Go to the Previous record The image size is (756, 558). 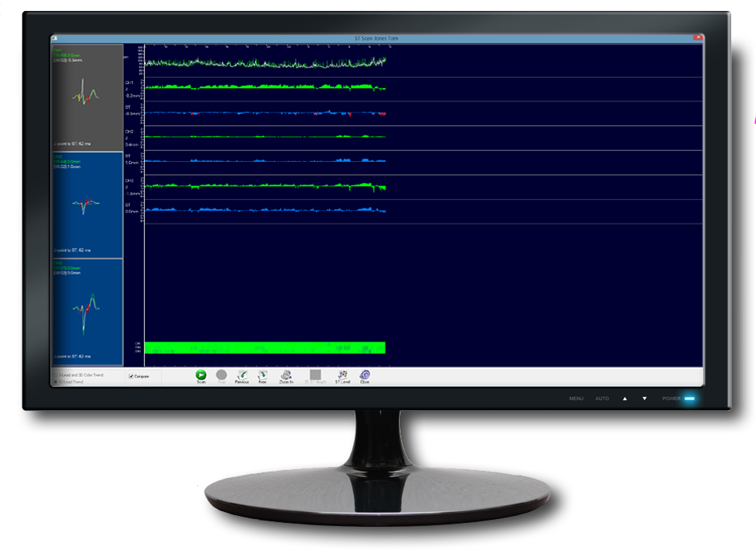click(x=241, y=376)
